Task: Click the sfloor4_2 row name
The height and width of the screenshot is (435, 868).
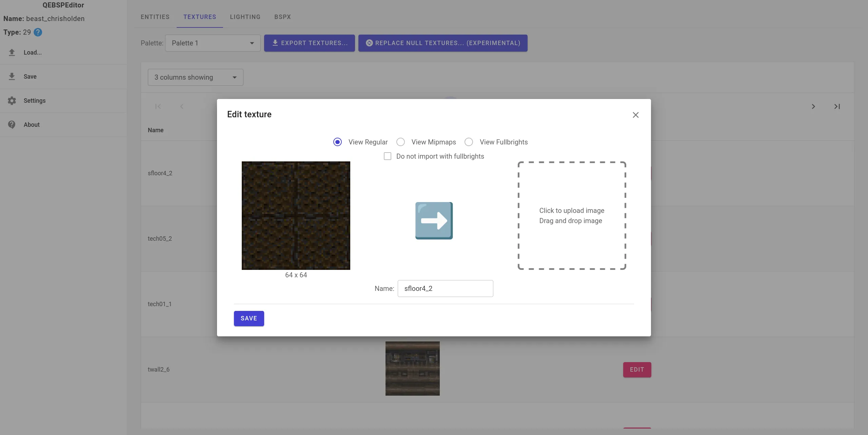Action: point(160,173)
